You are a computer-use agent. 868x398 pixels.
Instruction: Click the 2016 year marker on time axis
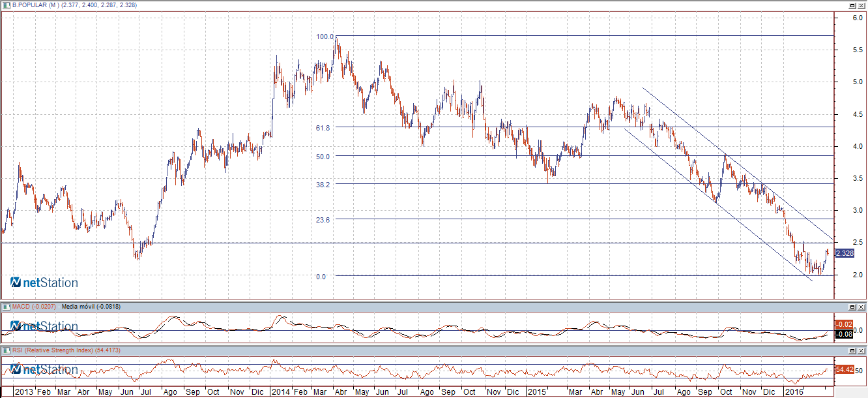(793, 392)
